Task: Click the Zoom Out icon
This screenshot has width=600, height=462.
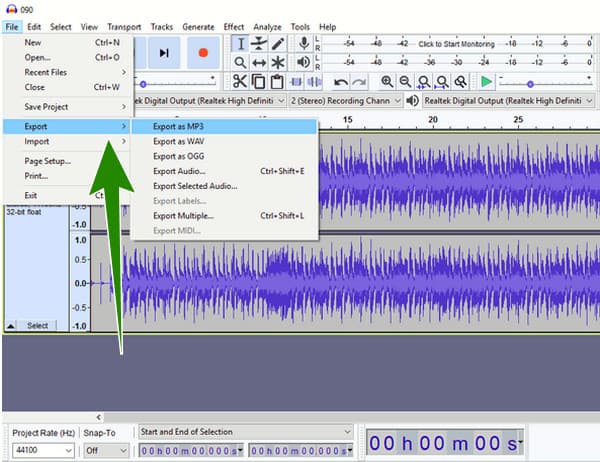Action: point(405,82)
